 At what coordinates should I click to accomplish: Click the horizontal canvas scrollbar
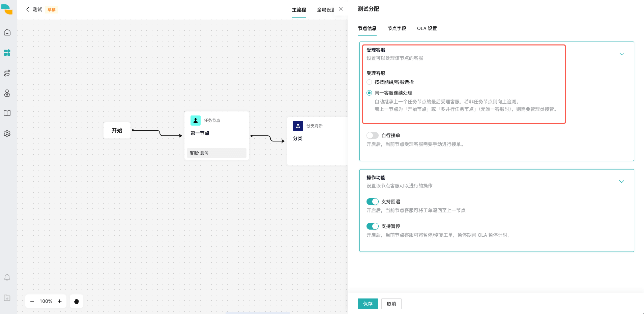(x=258, y=313)
